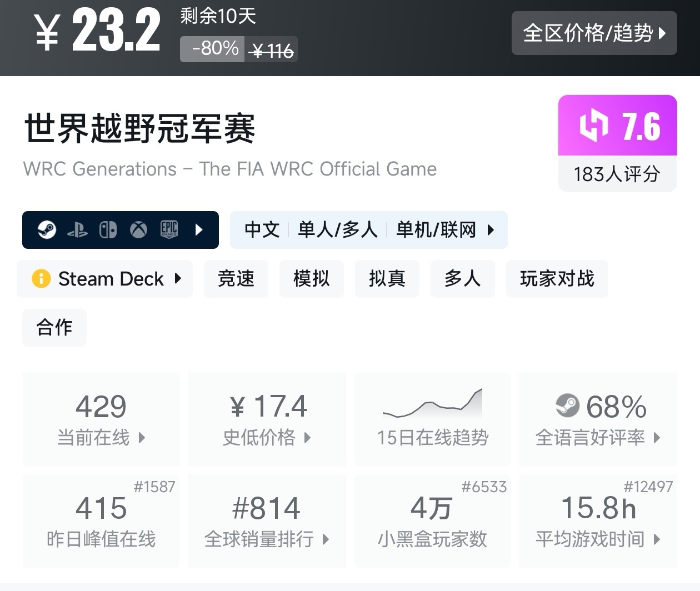The height and width of the screenshot is (591, 700).
Task: Click the 单机/联网 label
Action: click(x=436, y=229)
